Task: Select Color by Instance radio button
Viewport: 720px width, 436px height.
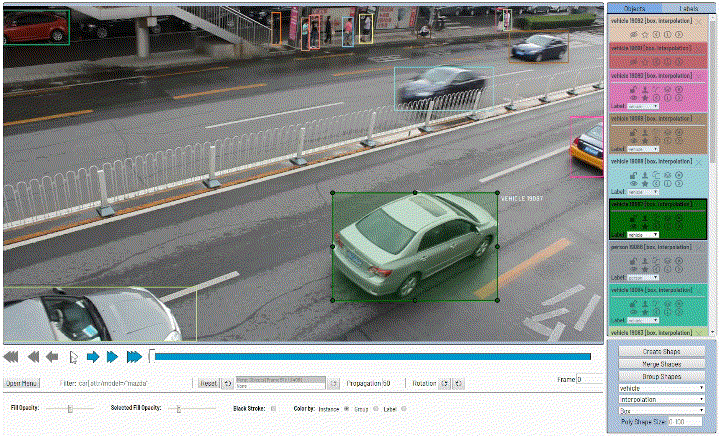Action: tap(347, 408)
